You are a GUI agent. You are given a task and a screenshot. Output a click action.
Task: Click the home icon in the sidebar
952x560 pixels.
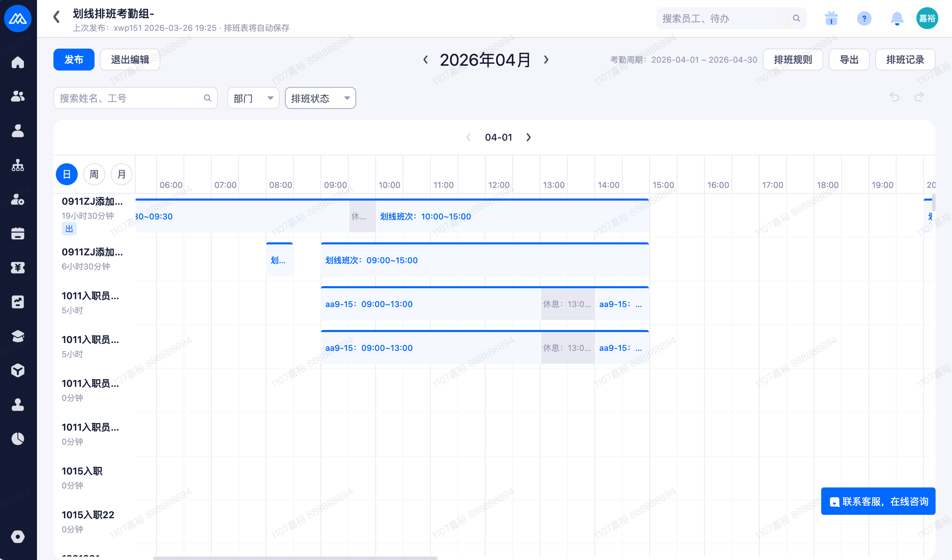pos(18,62)
